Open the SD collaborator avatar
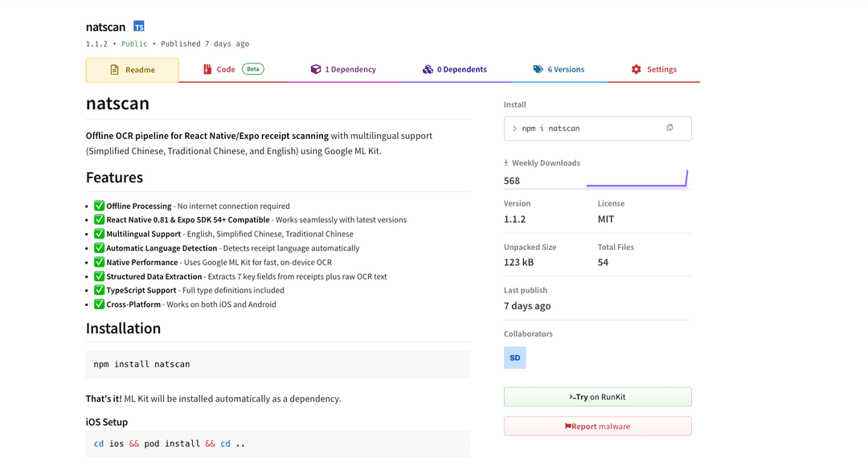Viewport: 868px width, 466px height. (x=515, y=358)
